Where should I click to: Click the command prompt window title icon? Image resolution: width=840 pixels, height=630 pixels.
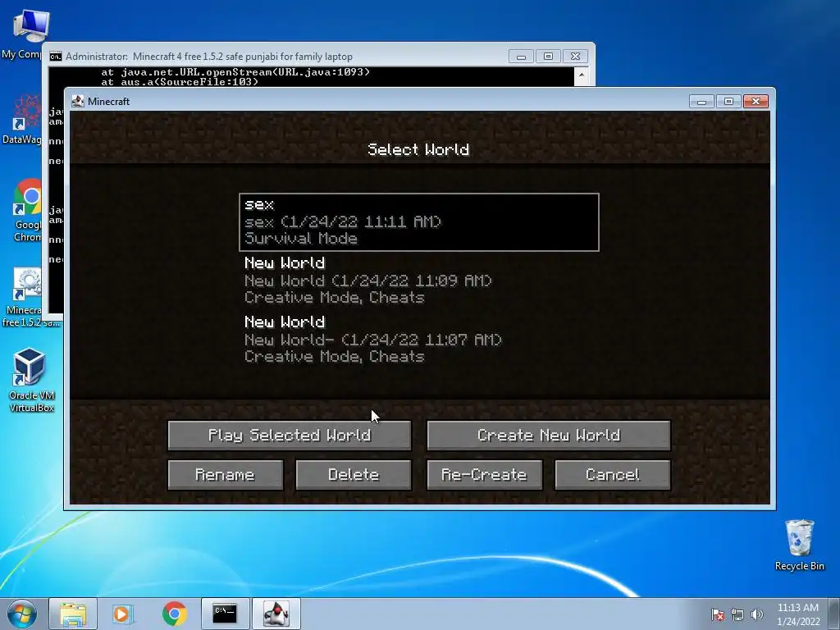pos(56,57)
